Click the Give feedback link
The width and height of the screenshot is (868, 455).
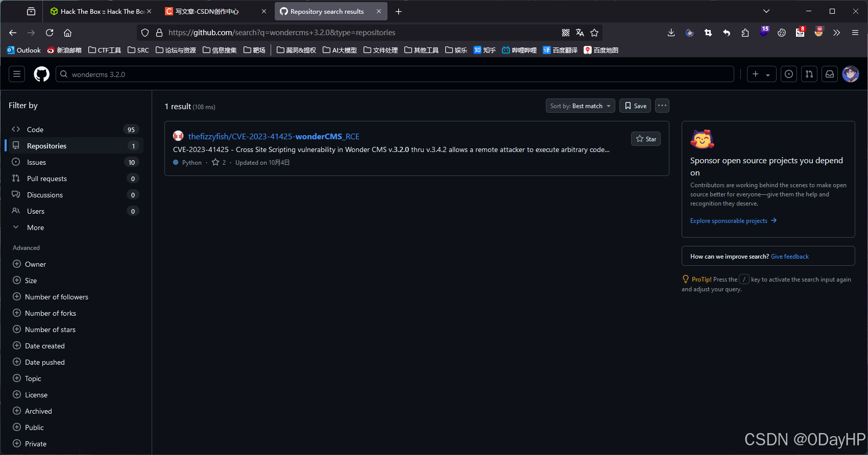790,257
